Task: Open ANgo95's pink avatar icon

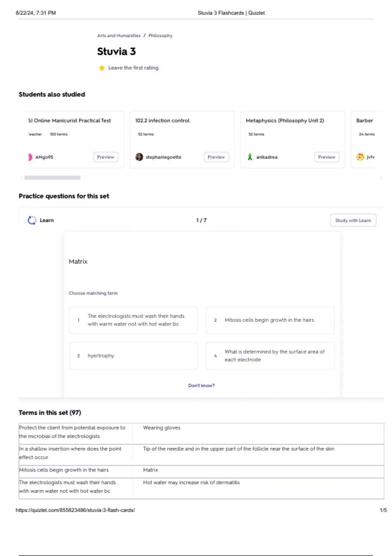Action: coord(30,157)
